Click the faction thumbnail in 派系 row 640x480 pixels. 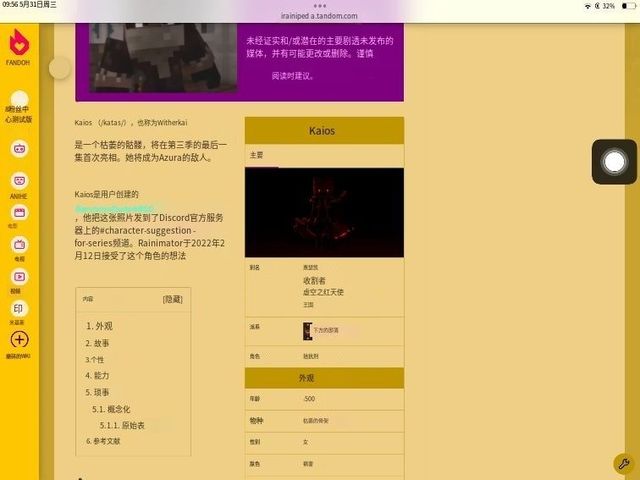point(307,329)
